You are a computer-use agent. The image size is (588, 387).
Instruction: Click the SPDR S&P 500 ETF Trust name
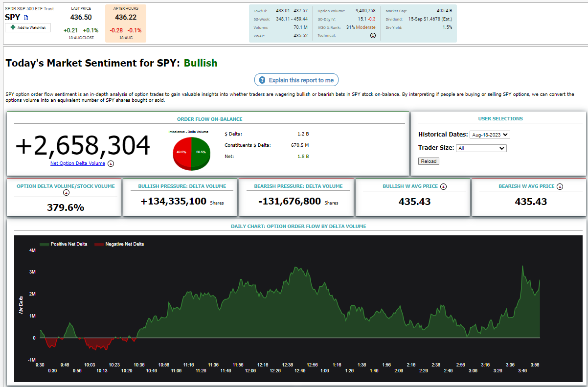click(29, 8)
